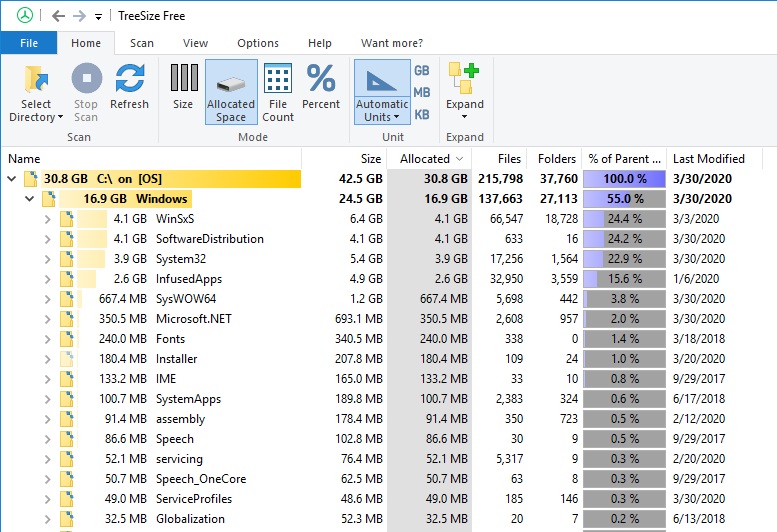Expand the SoftwareDistribution folder
The height and width of the screenshot is (532, 777).
click(x=48, y=239)
